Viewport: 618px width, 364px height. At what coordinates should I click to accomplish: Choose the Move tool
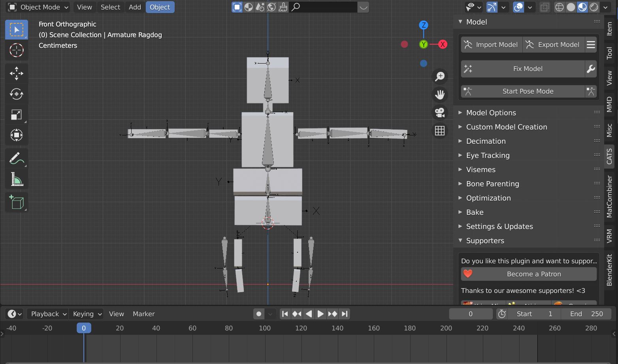click(17, 73)
